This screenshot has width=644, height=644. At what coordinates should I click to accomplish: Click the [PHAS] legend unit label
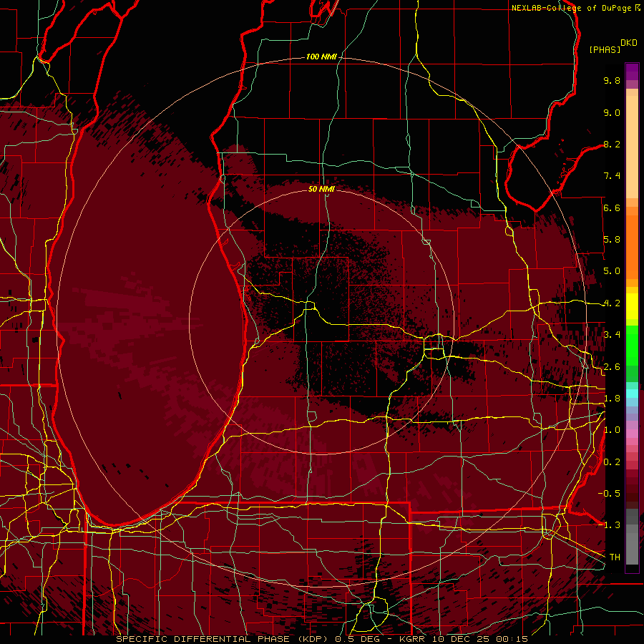pos(605,49)
